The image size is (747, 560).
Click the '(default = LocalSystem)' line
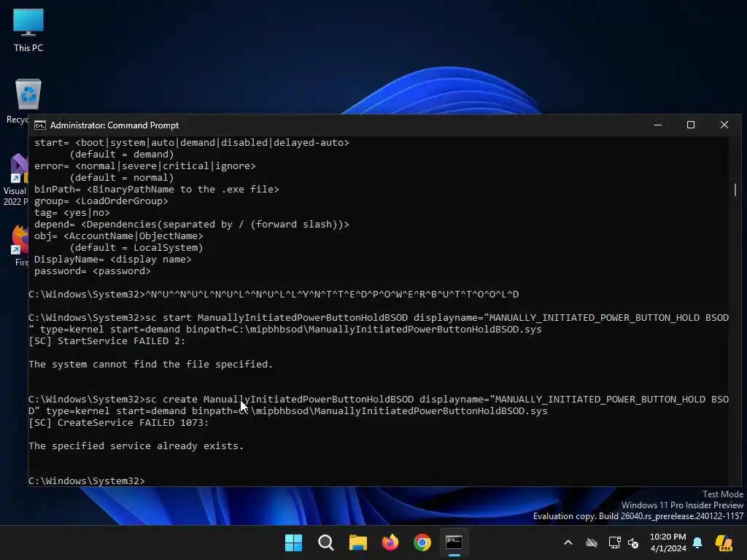point(136,248)
